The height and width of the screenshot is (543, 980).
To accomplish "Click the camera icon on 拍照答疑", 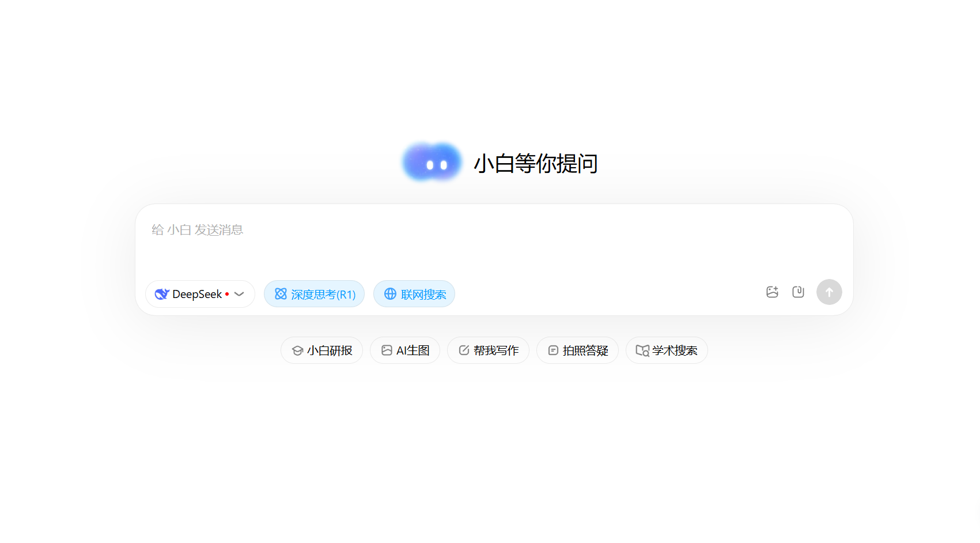I will (553, 350).
